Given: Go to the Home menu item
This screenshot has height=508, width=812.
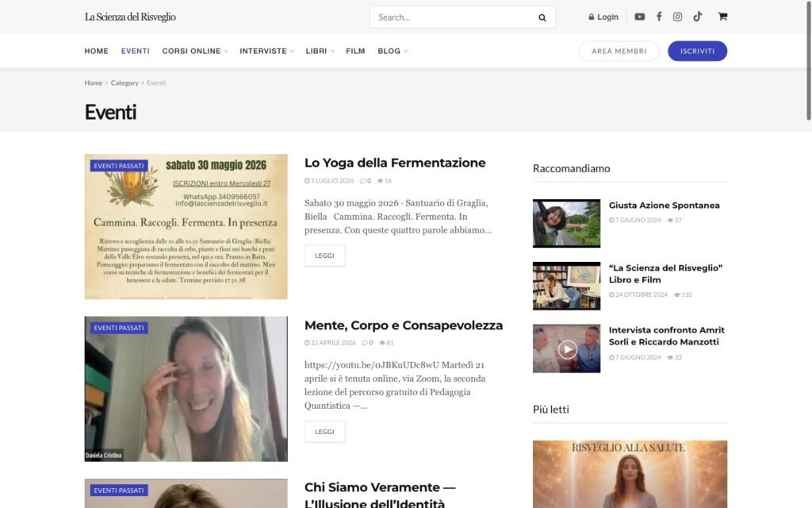Looking at the screenshot, I should pos(96,51).
